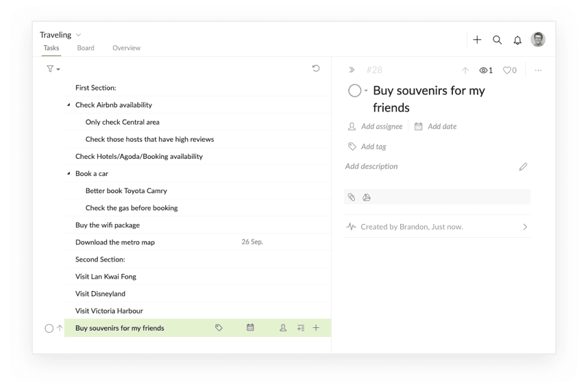Open Visit Lan Kwai Fong task
This screenshot has width=588, height=391.
point(197,277)
